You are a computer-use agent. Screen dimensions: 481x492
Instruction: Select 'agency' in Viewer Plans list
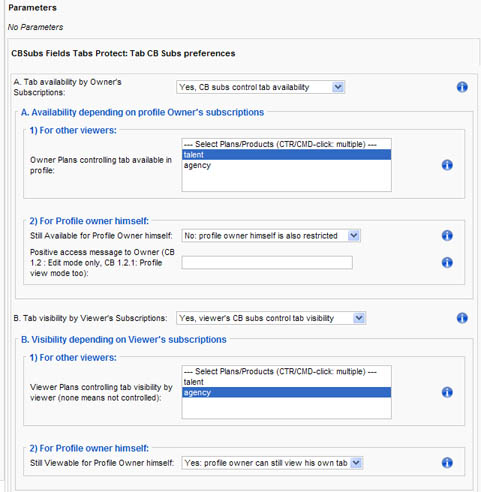[x=286, y=392]
